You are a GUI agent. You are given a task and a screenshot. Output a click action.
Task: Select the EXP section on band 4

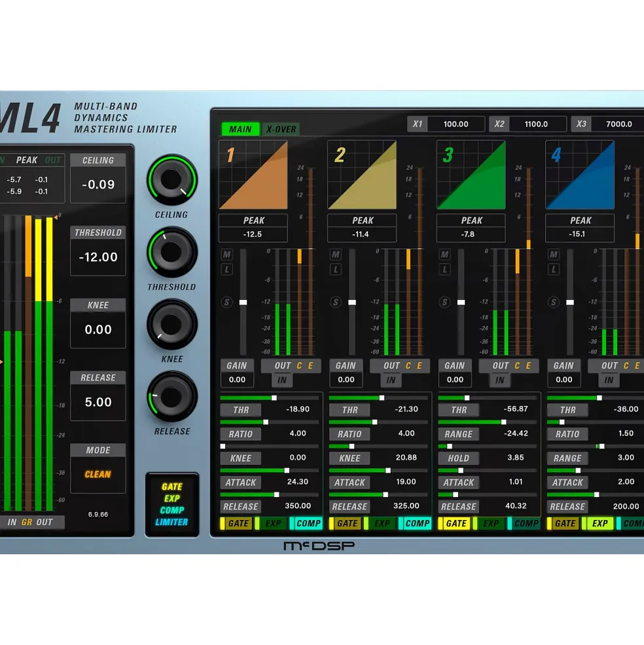598,524
